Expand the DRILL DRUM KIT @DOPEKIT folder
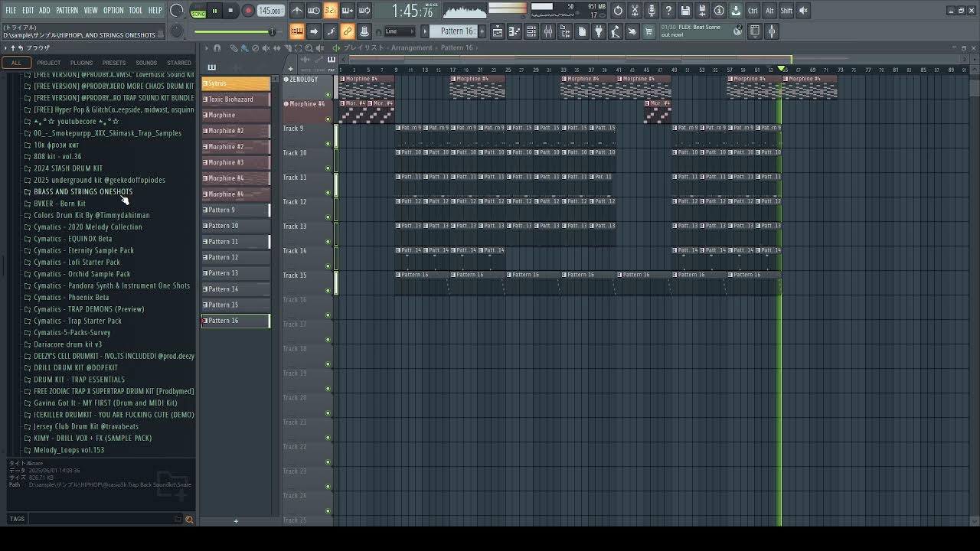 point(76,368)
